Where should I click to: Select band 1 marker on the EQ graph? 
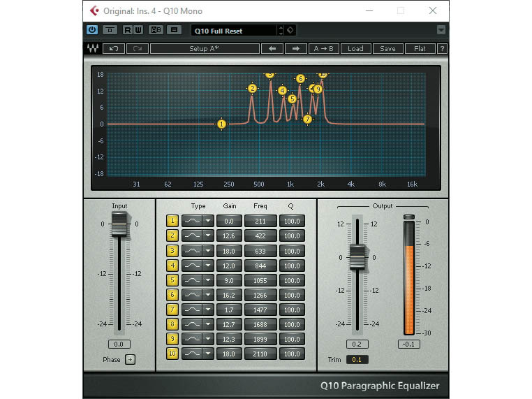coord(221,124)
